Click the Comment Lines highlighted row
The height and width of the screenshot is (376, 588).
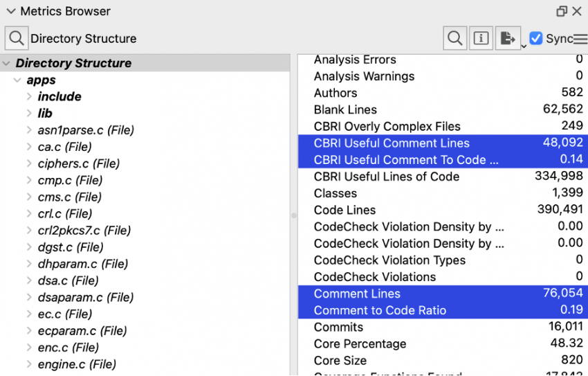443,294
